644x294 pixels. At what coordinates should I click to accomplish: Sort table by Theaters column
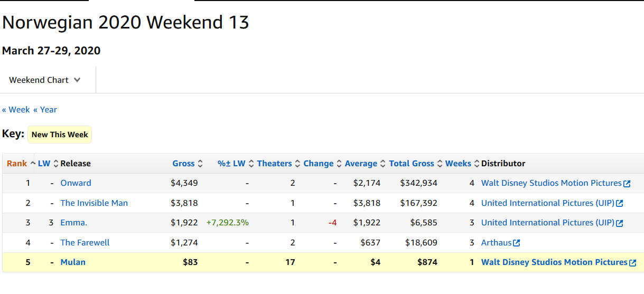coord(278,164)
